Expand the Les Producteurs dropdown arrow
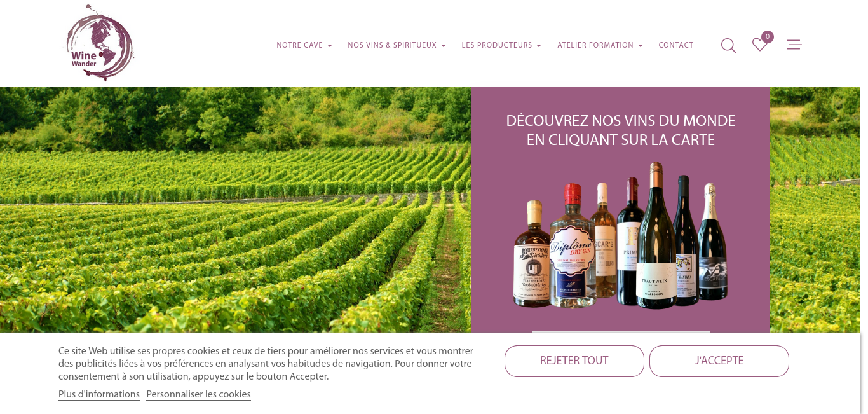868x414 pixels. [x=539, y=46]
